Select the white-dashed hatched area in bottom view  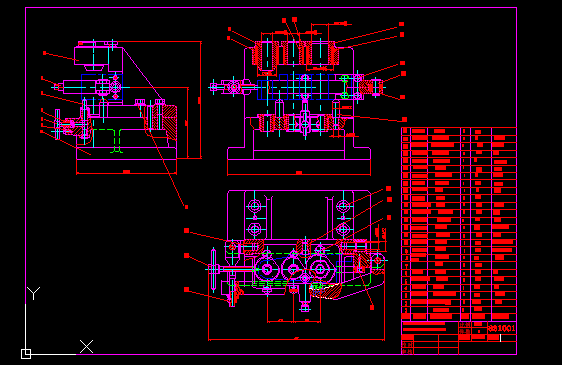(x=325, y=291)
